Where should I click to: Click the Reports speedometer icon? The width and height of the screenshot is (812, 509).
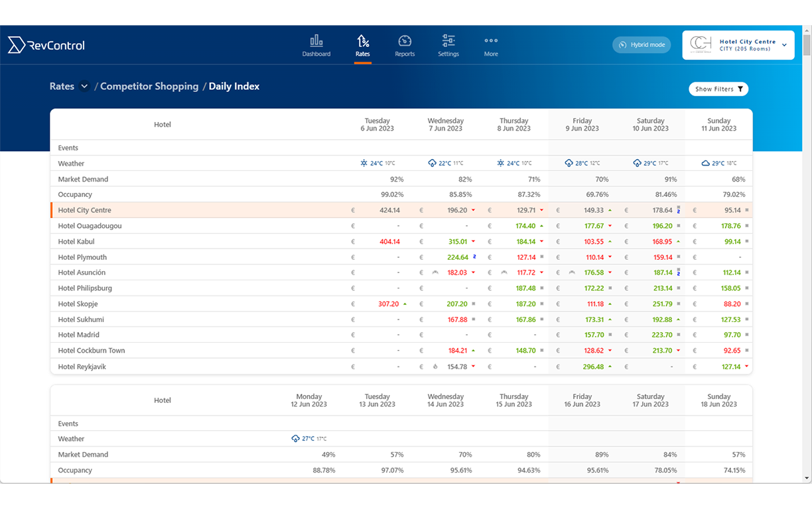tap(405, 40)
